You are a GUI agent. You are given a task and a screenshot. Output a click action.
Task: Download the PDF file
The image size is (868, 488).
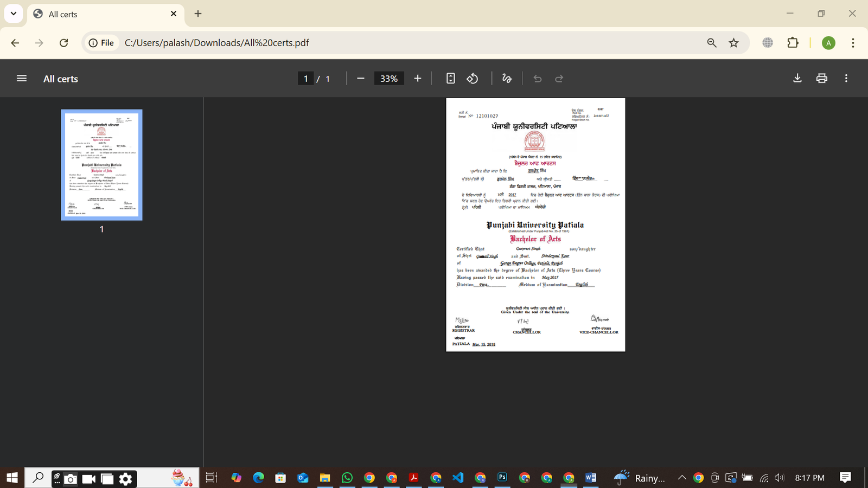point(797,78)
